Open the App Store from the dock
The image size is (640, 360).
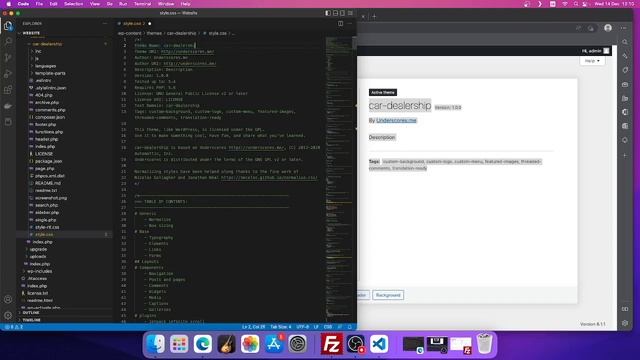(274, 344)
